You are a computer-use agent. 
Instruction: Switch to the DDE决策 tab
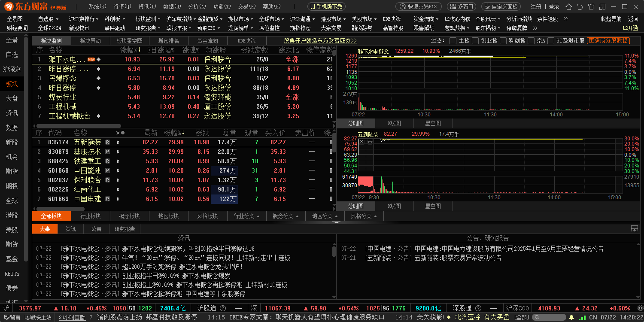tap(246, 41)
